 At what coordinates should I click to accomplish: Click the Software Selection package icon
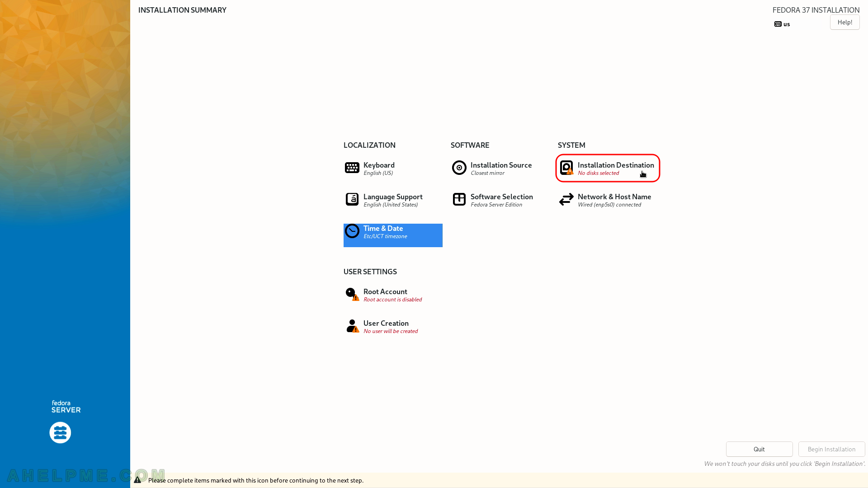tap(459, 199)
